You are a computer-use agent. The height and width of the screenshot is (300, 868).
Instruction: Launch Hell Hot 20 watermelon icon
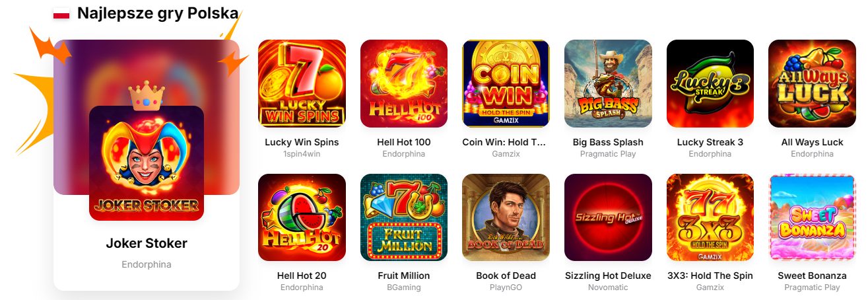[x=302, y=217]
